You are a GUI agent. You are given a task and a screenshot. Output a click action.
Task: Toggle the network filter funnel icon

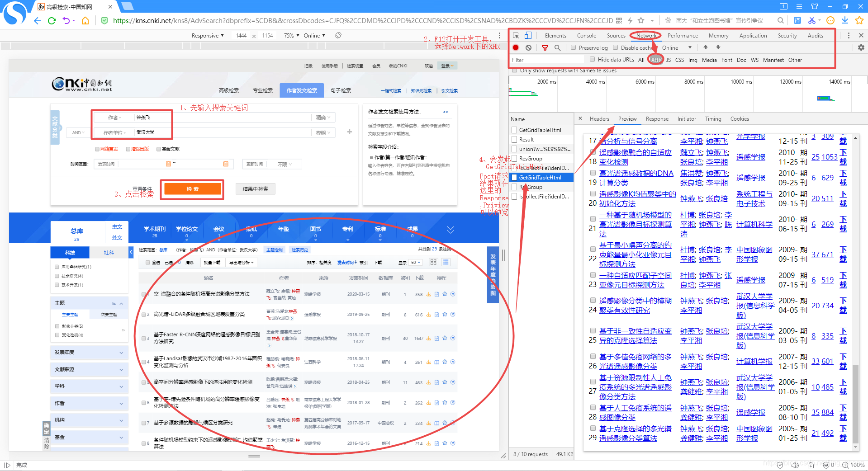(x=545, y=47)
